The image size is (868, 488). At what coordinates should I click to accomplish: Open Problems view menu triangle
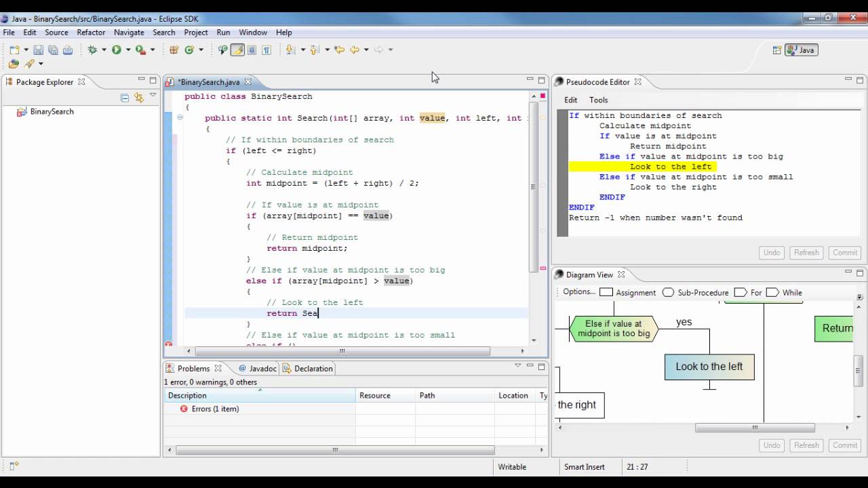click(x=517, y=365)
